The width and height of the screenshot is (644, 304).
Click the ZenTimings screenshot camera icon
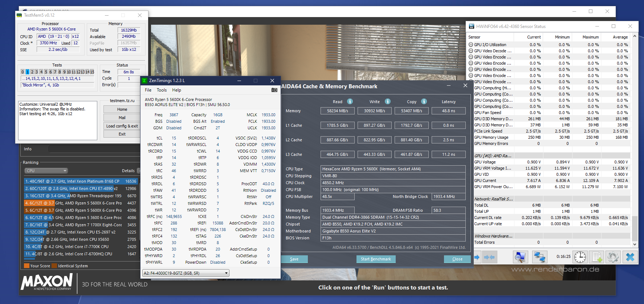point(274,90)
